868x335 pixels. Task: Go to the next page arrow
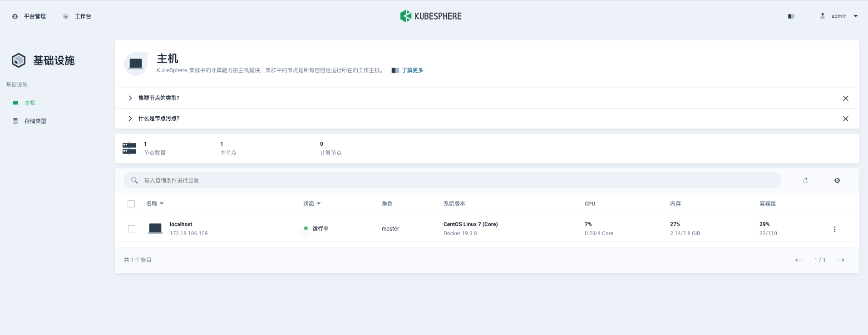(841, 260)
